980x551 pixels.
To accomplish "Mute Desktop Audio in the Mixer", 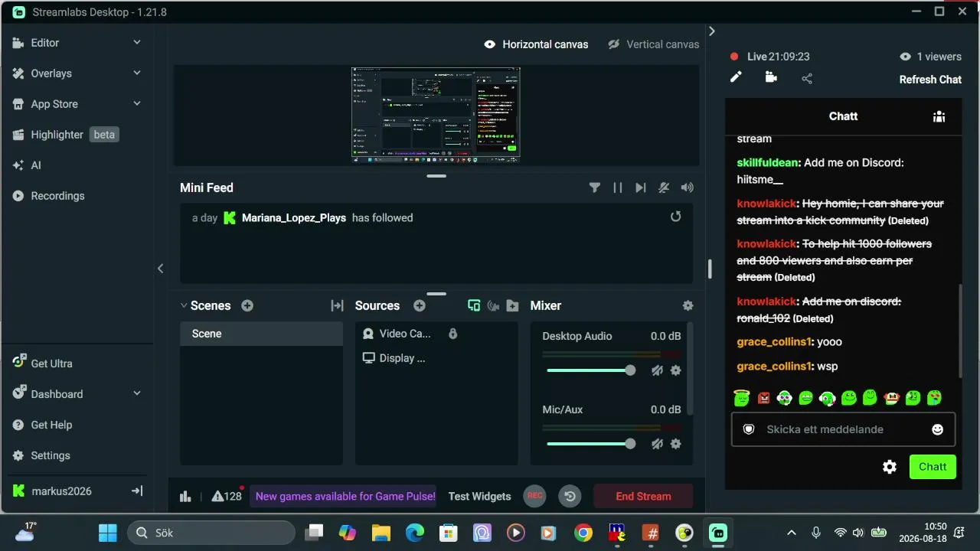I will pos(657,370).
